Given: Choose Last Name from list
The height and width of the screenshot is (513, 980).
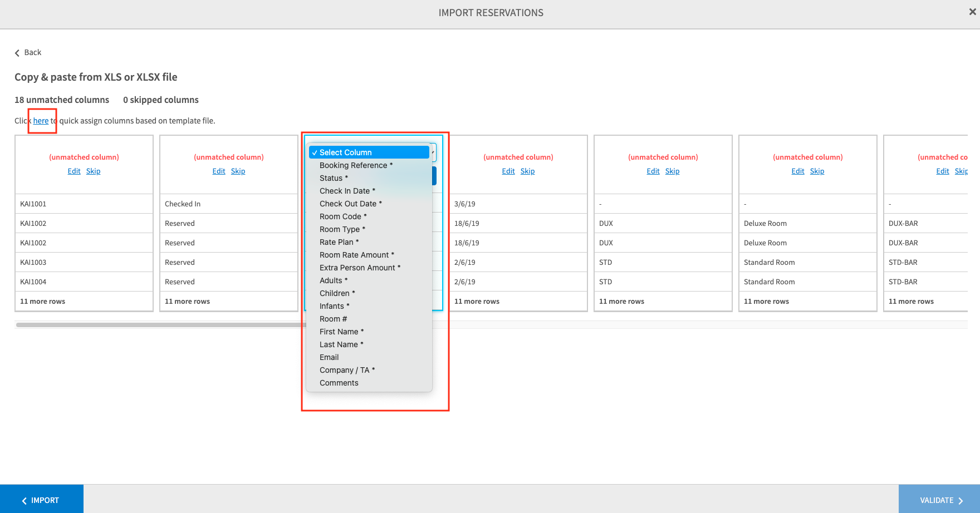Looking at the screenshot, I should tap(341, 344).
